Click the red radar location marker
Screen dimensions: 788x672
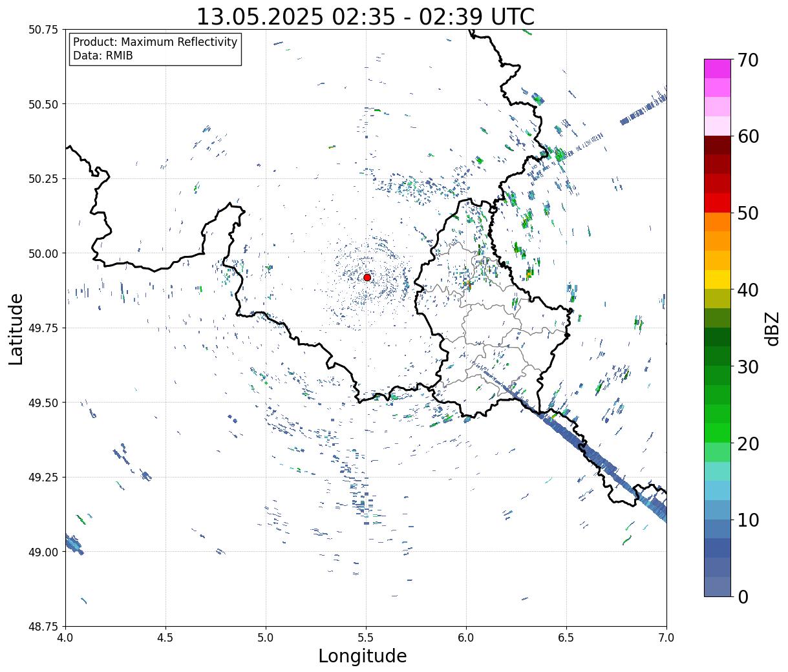pos(367,277)
